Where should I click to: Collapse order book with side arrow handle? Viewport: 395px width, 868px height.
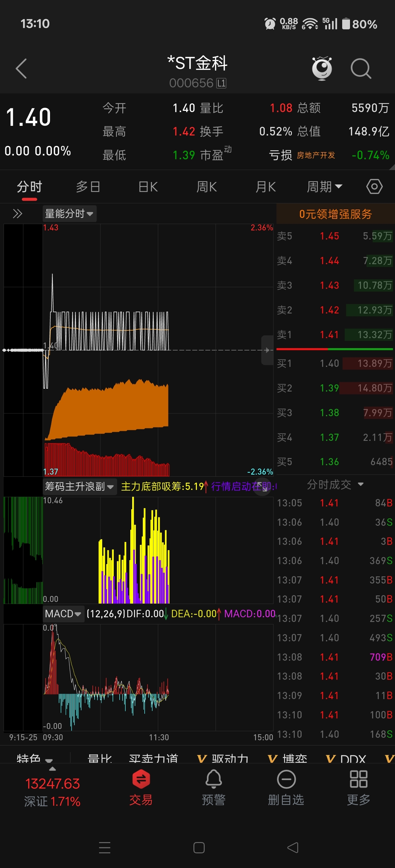pyautogui.click(x=267, y=350)
